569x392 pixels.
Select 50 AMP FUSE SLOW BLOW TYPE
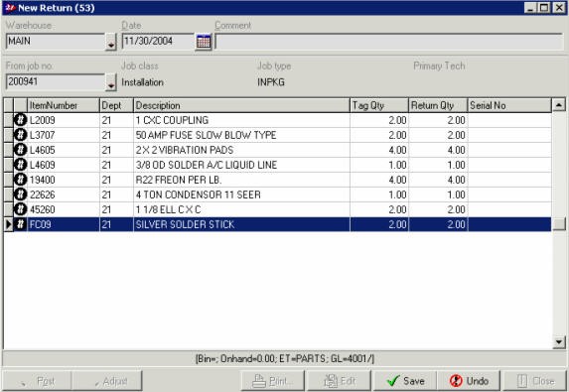(241, 135)
